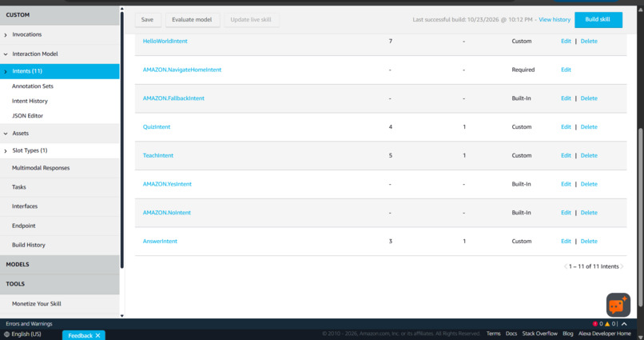This screenshot has height=340, width=644.
Task: Open Intent History
Action: (x=30, y=101)
